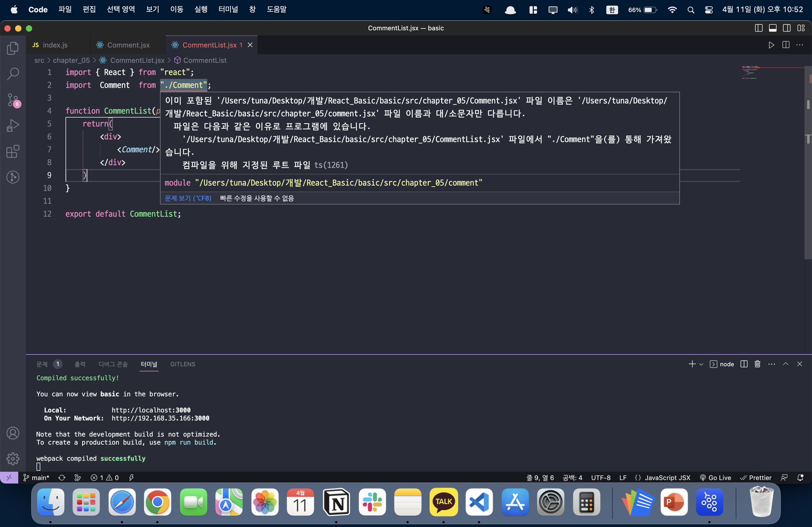The width and height of the screenshot is (812, 527).
Task: Open Spotlight search in menu bar
Action: click(x=691, y=10)
